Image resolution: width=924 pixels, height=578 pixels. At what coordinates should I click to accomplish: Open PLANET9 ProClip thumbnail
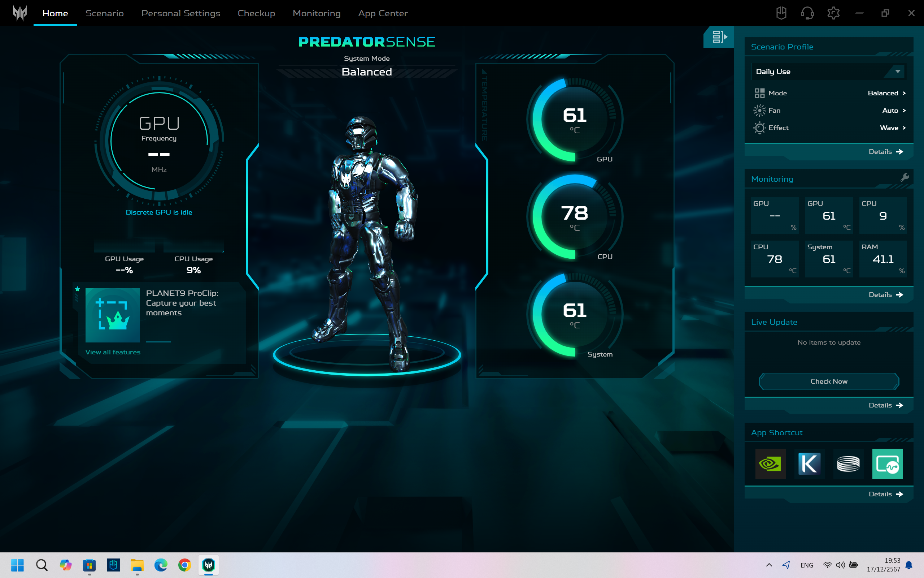tap(112, 315)
